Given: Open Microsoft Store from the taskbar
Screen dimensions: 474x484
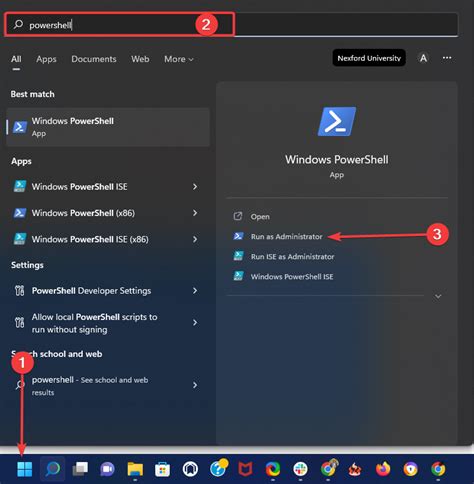Looking at the screenshot, I should (163, 469).
